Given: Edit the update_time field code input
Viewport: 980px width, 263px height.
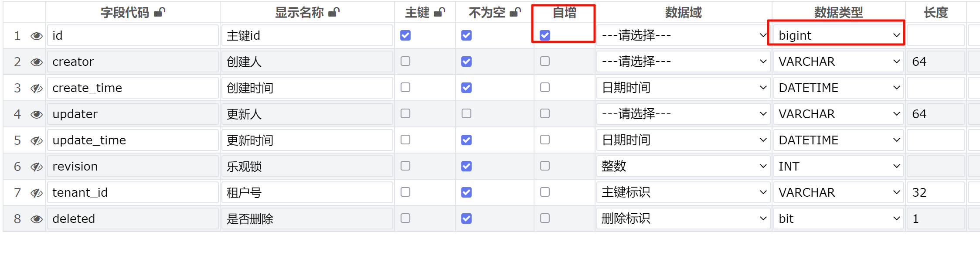Looking at the screenshot, I should click(133, 140).
